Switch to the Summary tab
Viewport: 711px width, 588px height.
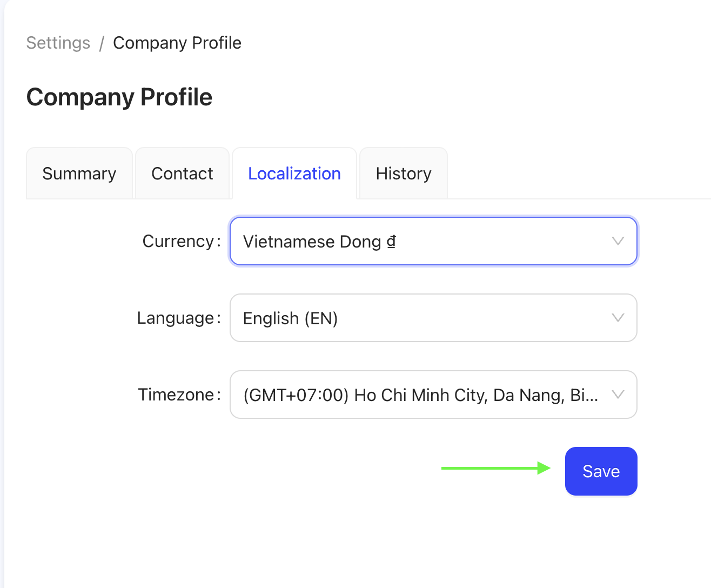tap(79, 173)
